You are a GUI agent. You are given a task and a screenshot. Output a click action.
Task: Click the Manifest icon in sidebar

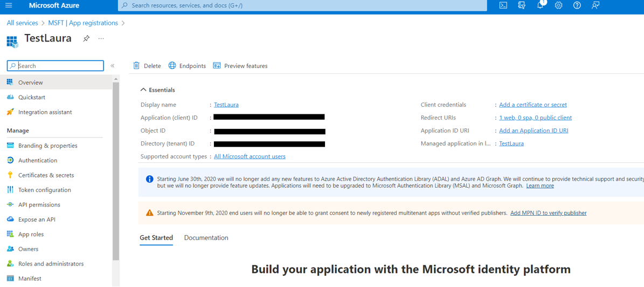coord(11,278)
